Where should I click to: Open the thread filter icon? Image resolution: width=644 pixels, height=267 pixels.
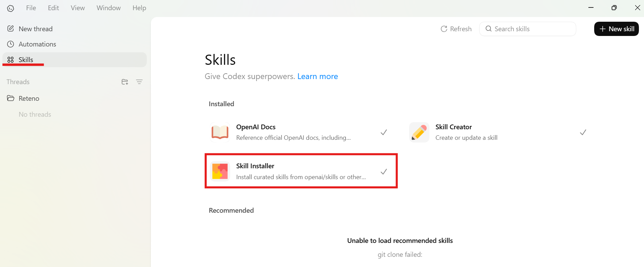click(x=139, y=81)
